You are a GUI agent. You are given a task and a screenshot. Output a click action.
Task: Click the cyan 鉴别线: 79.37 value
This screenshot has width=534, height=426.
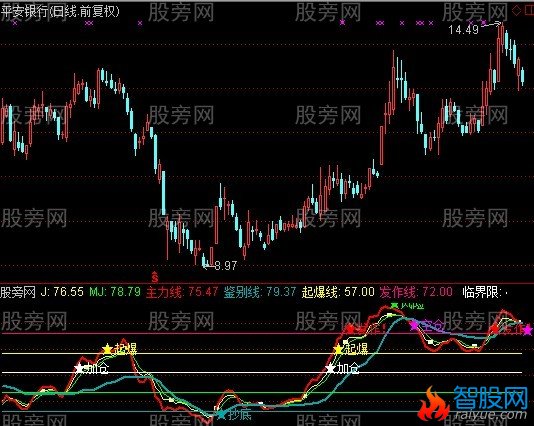[260, 292]
